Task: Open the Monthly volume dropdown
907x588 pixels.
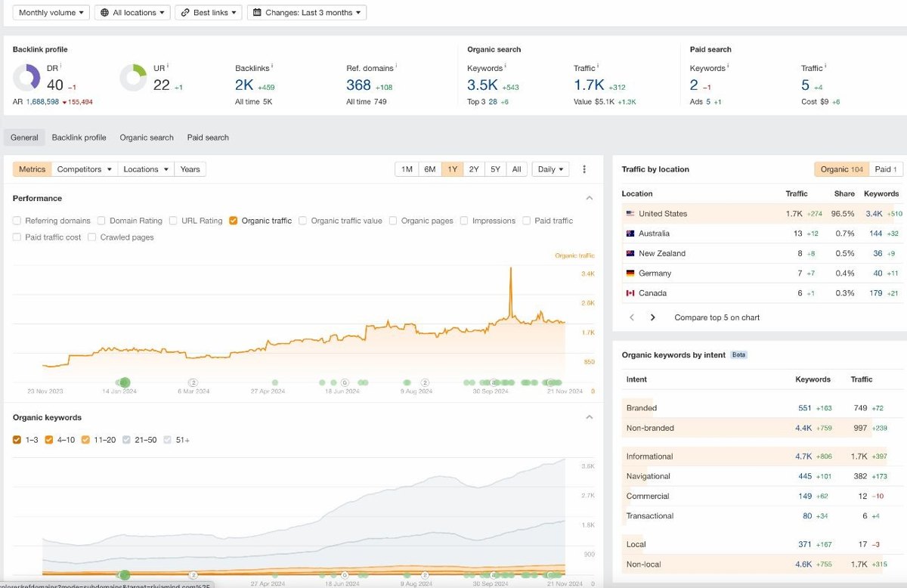Action: tap(51, 13)
